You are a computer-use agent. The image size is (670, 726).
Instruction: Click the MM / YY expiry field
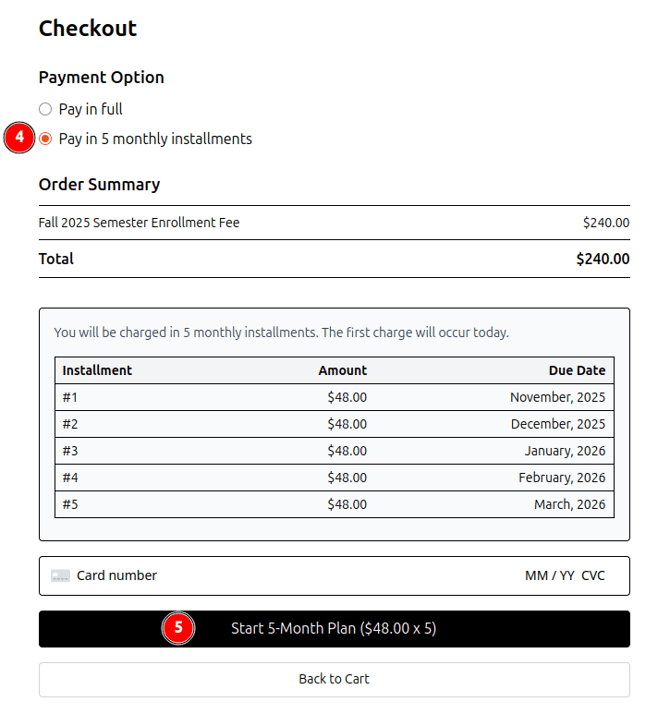pyautogui.click(x=549, y=576)
